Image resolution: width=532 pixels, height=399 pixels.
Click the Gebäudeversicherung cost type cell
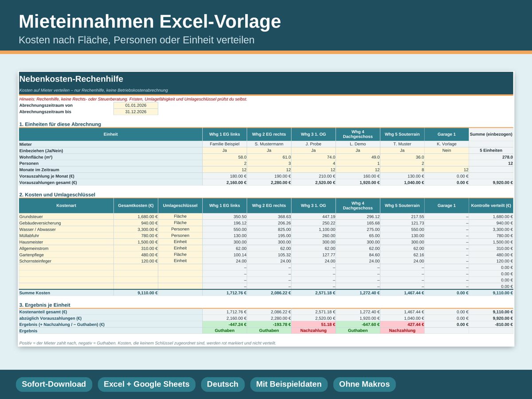pos(66,223)
